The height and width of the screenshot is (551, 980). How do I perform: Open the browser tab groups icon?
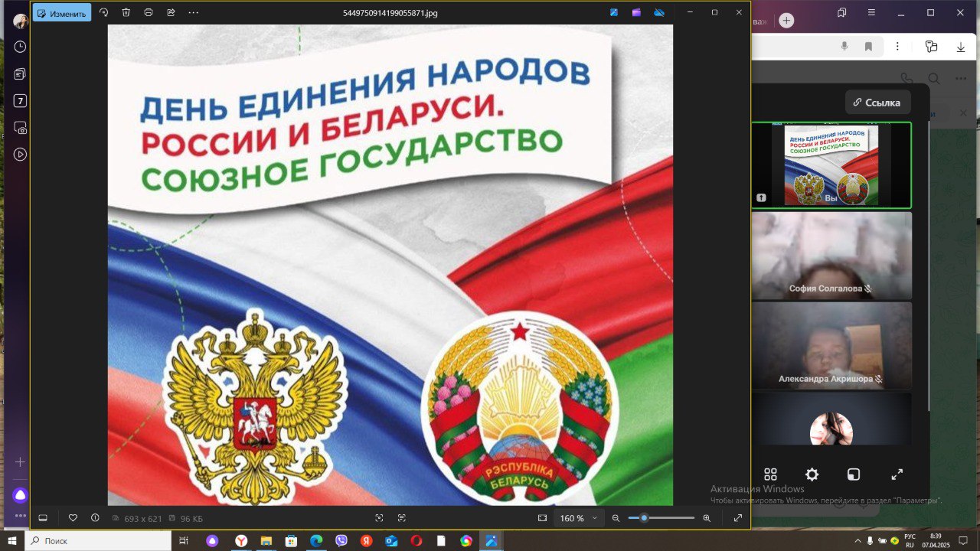pyautogui.click(x=842, y=12)
